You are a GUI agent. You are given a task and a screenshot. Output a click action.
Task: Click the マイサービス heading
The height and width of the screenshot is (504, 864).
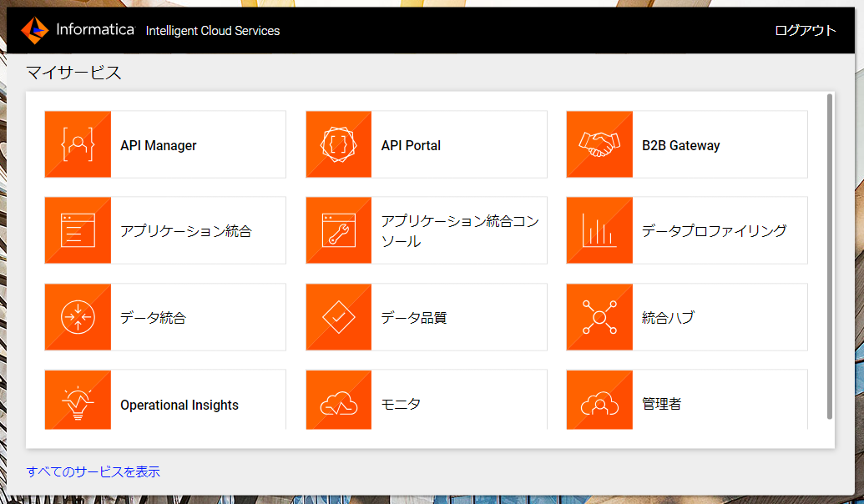73,72
